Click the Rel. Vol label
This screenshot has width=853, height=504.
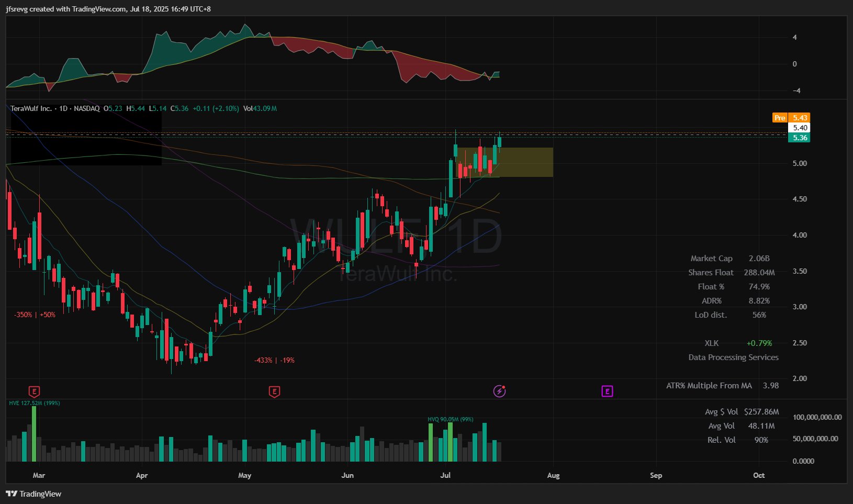pyautogui.click(x=721, y=440)
